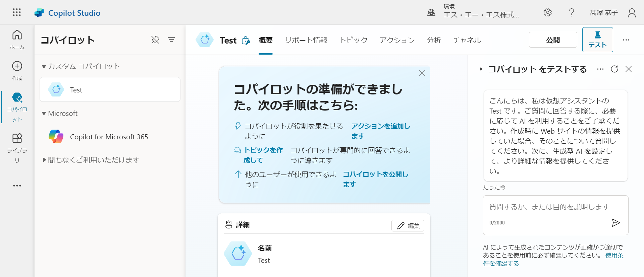Switch to the 概要 tab
Image resolution: width=644 pixels, height=277 pixels.
[x=266, y=40]
